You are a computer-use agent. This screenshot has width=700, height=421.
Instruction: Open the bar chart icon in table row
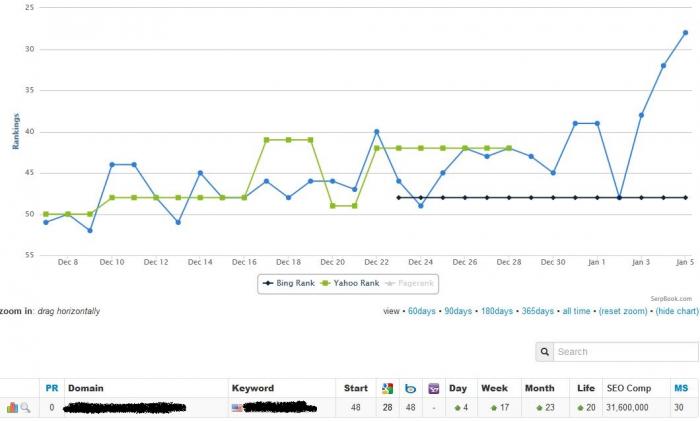(x=12, y=407)
